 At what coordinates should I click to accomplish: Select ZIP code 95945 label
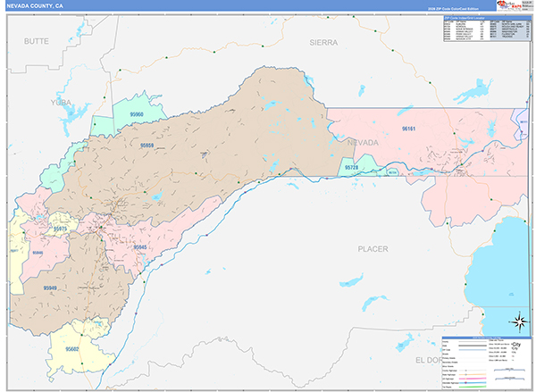pyautogui.click(x=140, y=247)
